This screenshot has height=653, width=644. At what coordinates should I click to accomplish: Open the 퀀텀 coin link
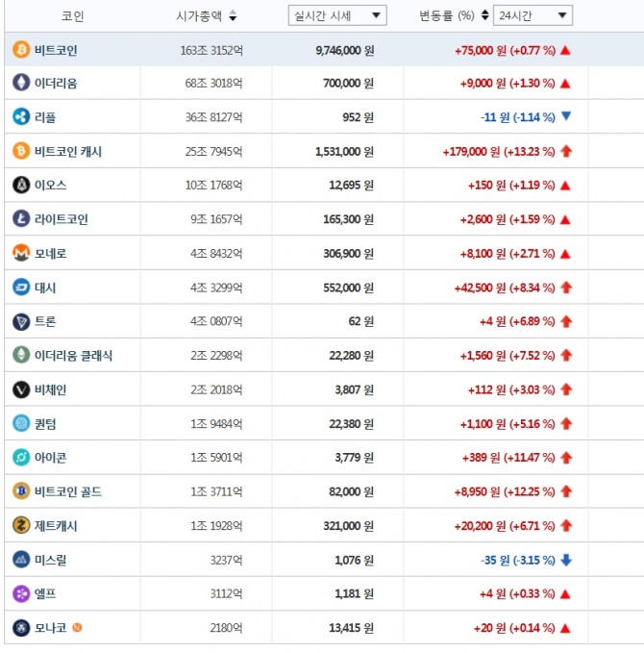(45, 423)
